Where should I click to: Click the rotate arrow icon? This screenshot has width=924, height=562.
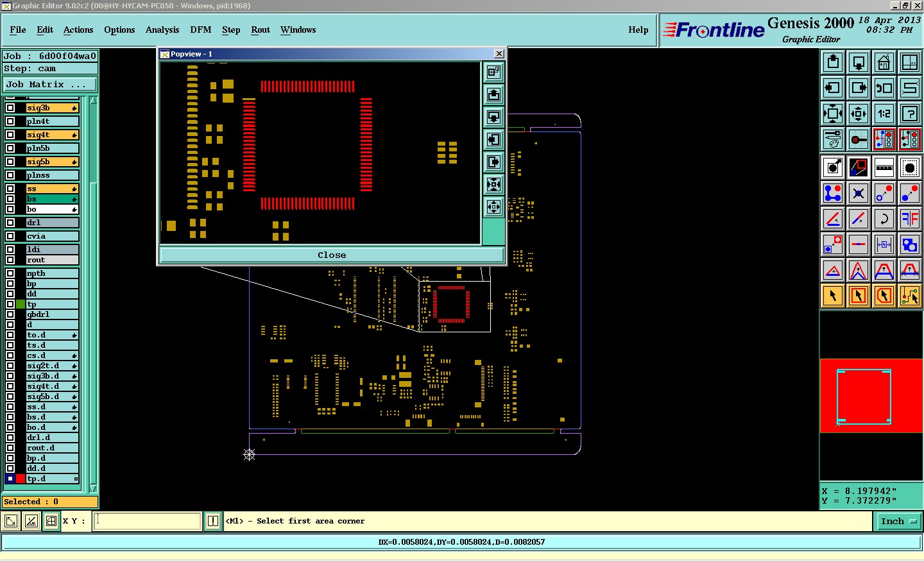(x=884, y=219)
